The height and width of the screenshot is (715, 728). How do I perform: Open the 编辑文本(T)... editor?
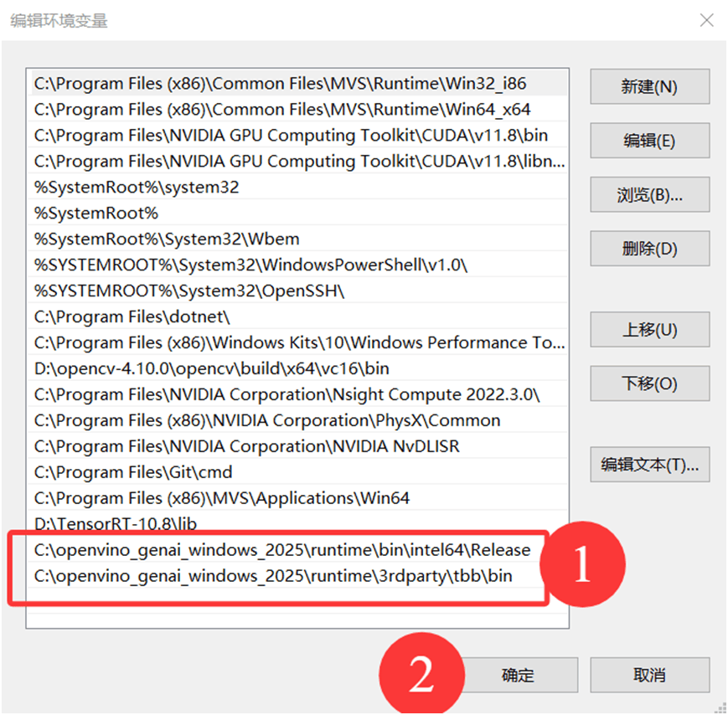point(649,465)
